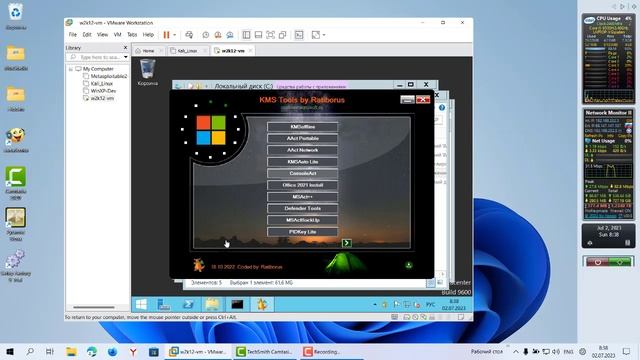Click the AAct Network button
This screenshot has height=360, width=640.
click(302, 150)
